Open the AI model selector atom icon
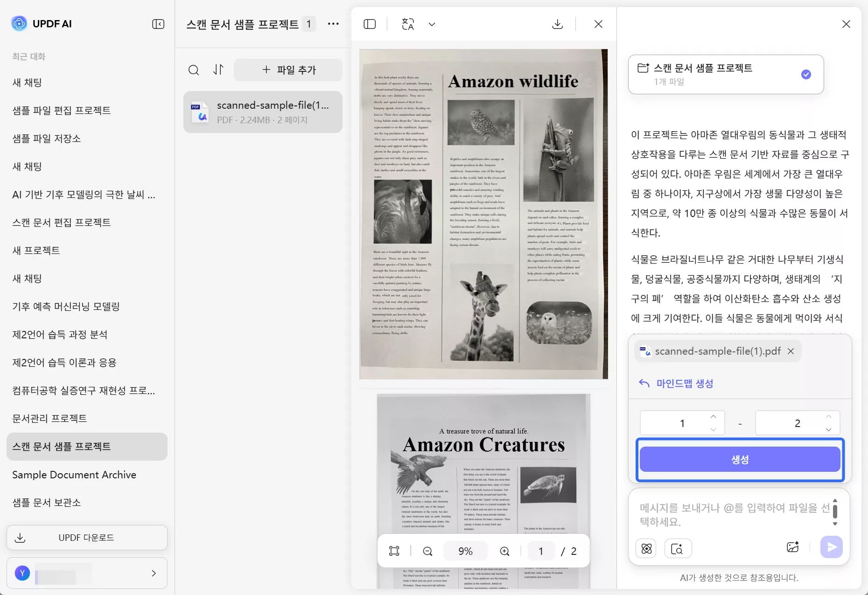Screen dimensions: 868x595 (646, 548)
